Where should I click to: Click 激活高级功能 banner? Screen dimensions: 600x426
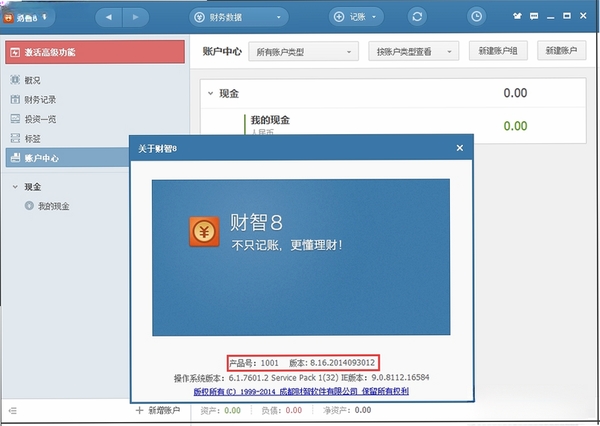pyautogui.click(x=95, y=52)
